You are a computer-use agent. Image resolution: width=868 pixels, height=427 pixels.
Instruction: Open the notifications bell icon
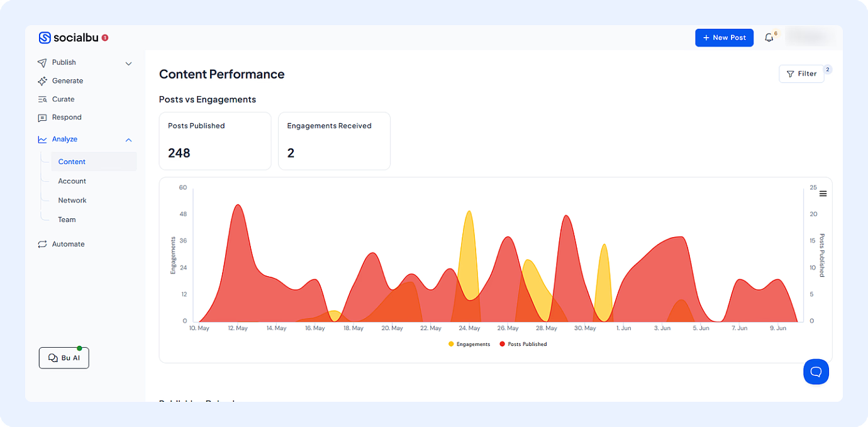769,38
